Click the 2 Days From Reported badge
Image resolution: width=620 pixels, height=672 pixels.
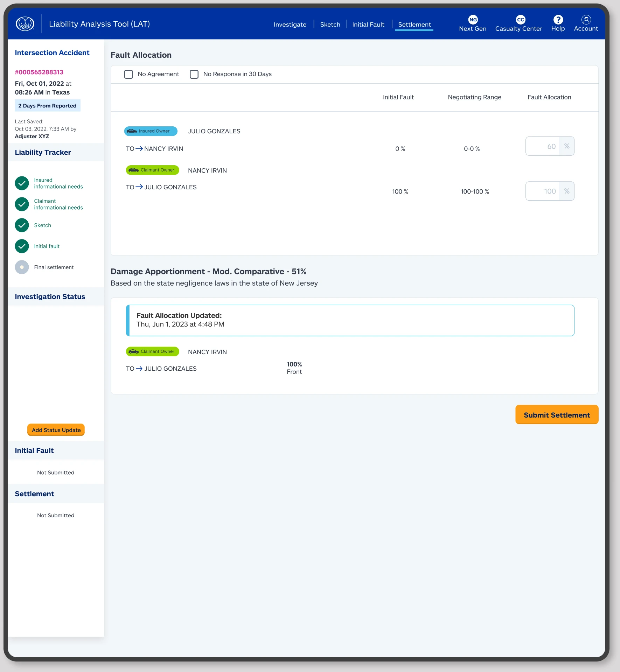(48, 106)
